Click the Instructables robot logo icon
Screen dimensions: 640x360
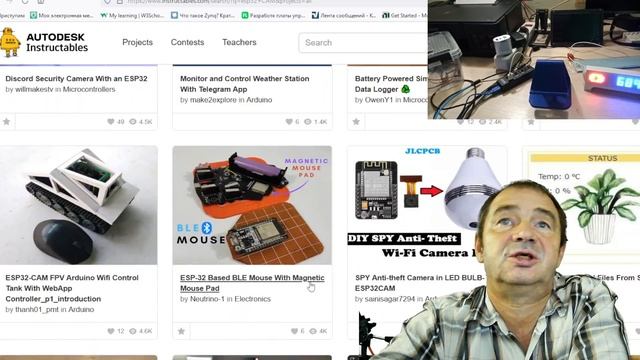click(10, 42)
